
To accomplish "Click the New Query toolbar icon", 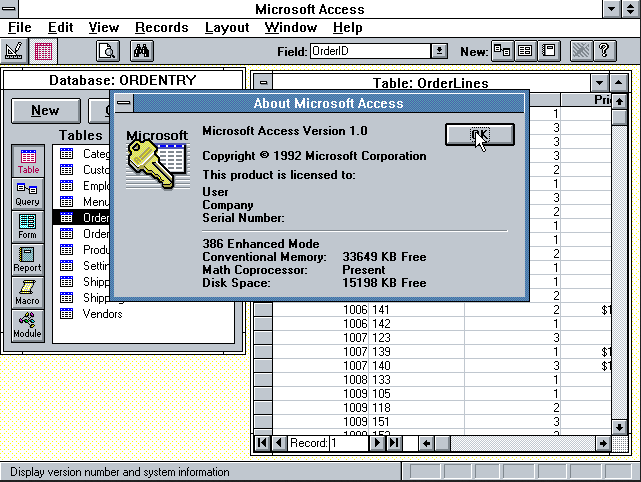I will pos(502,51).
